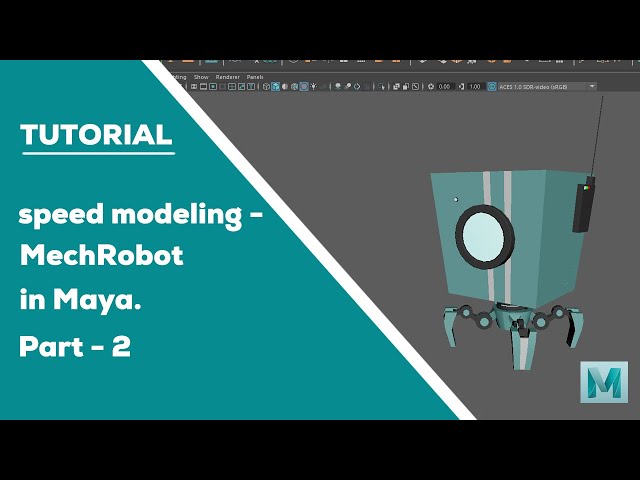640x480 pixels.
Task: Click the gamma value field 1.00
Action: click(x=476, y=87)
